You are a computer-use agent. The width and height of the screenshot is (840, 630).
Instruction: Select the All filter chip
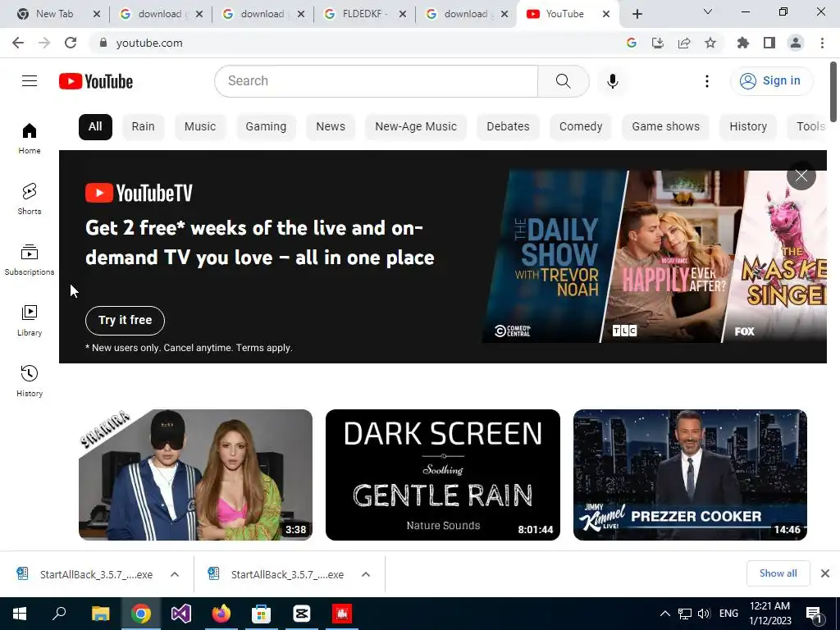click(95, 127)
